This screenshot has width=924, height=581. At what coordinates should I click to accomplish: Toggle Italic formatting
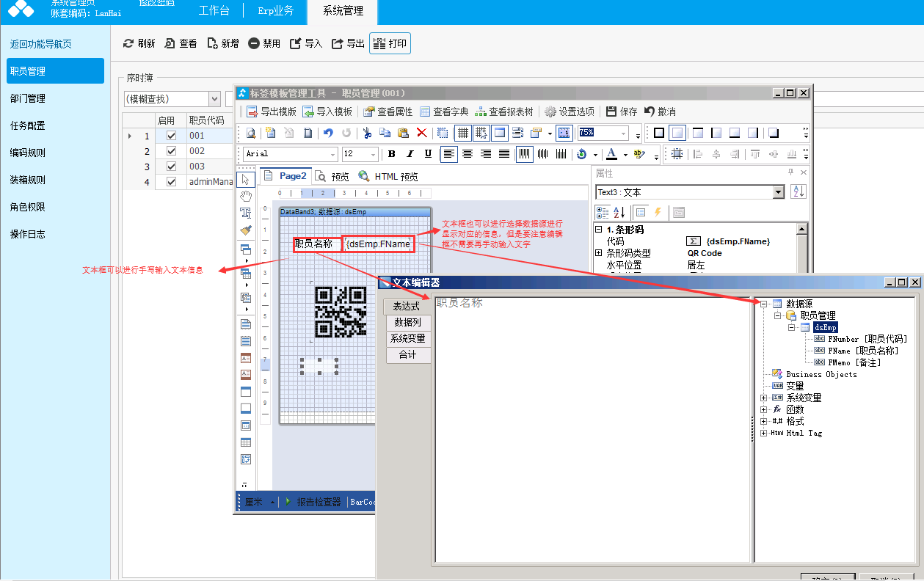click(x=410, y=154)
